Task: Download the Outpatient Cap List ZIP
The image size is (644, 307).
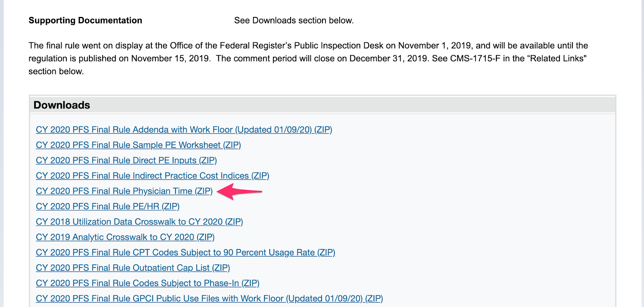Action: pos(133,268)
